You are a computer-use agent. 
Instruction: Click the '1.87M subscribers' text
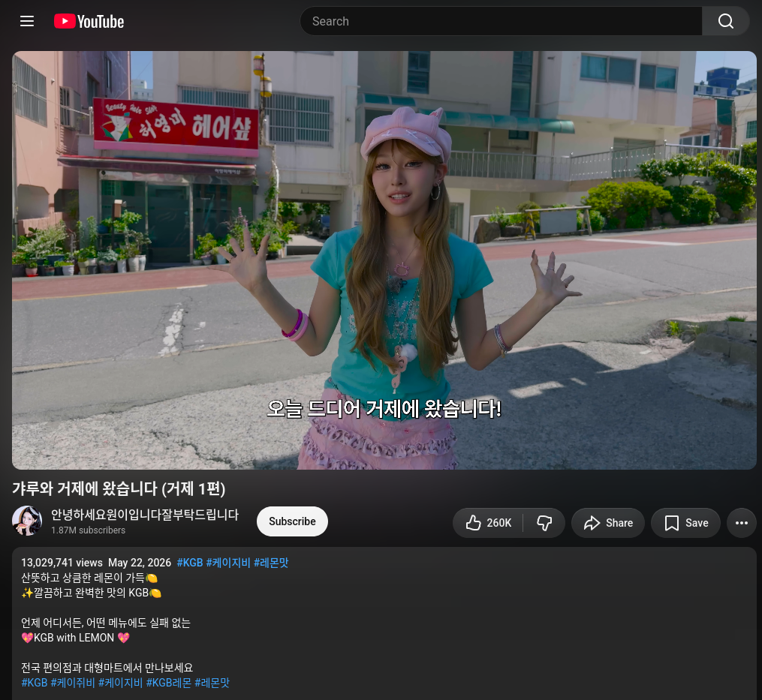pyautogui.click(x=89, y=530)
